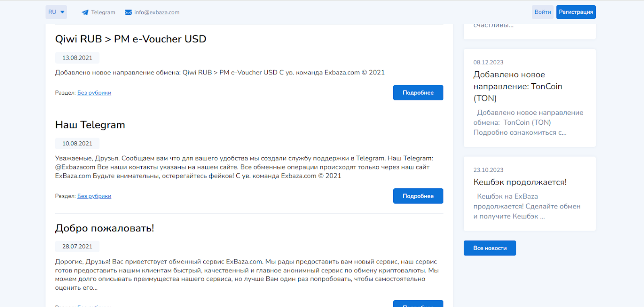Click the Telegram paper-plane icon
The width and height of the screenshot is (644, 307).
pyautogui.click(x=85, y=12)
